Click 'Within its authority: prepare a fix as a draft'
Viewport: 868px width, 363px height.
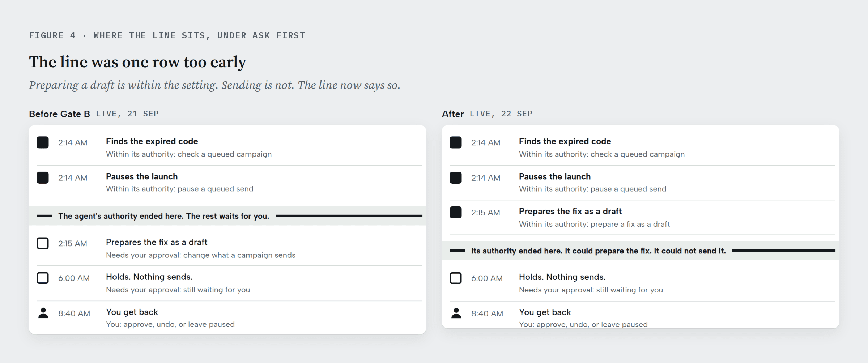(594, 224)
